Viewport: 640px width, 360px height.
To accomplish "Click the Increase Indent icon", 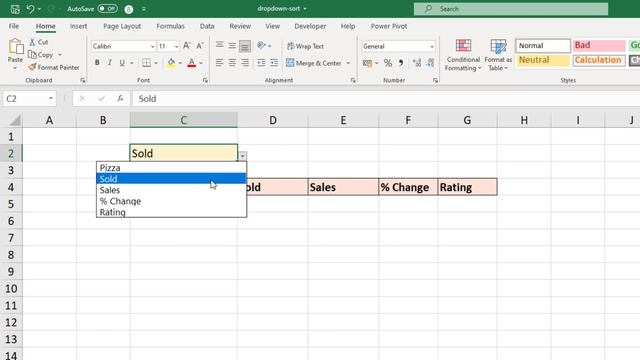I will tap(274, 63).
